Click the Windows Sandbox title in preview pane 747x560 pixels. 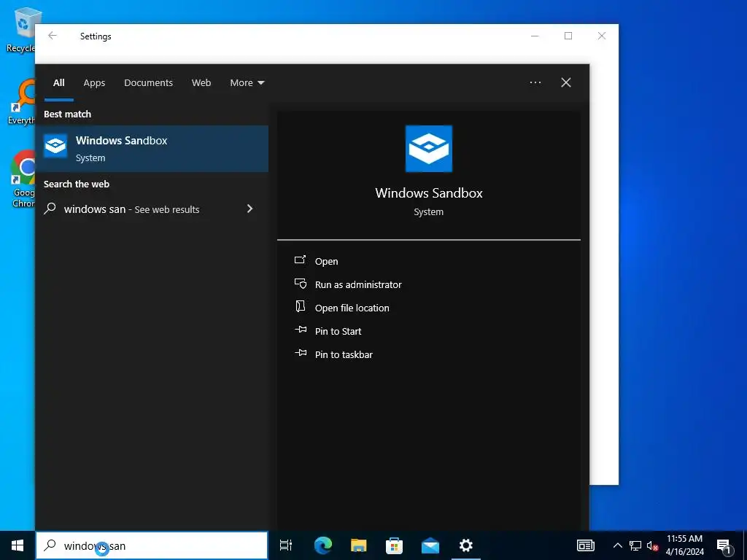click(428, 192)
